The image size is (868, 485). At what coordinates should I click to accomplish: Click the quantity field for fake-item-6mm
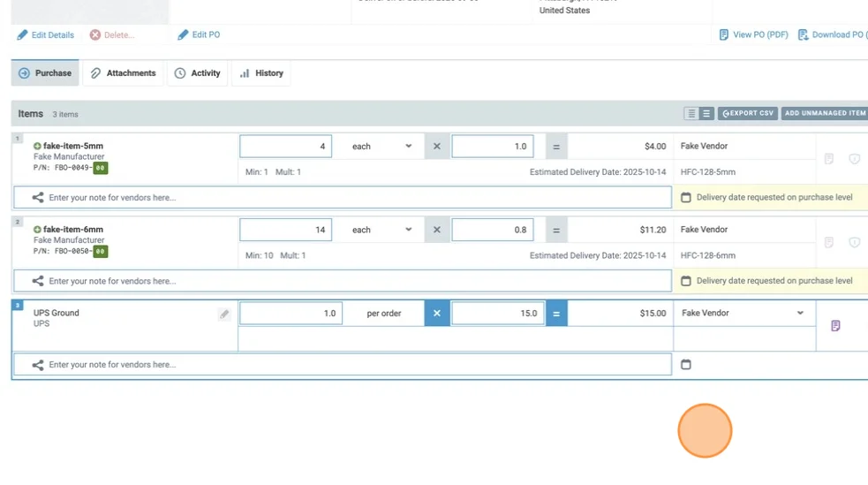[x=285, y=230]
